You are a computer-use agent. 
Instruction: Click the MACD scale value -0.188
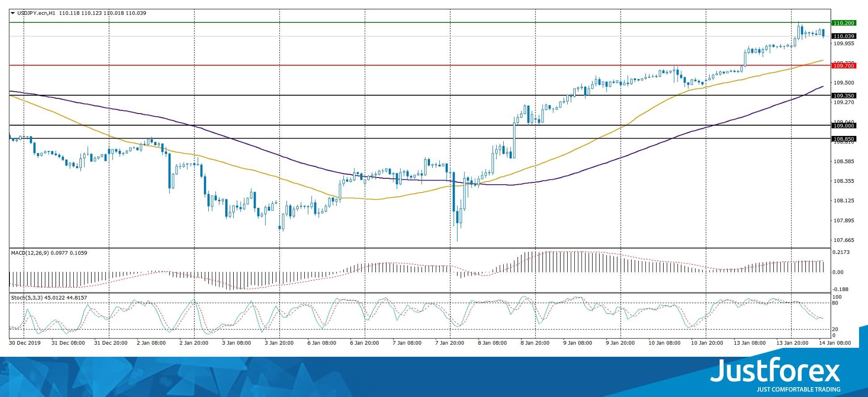840,289
